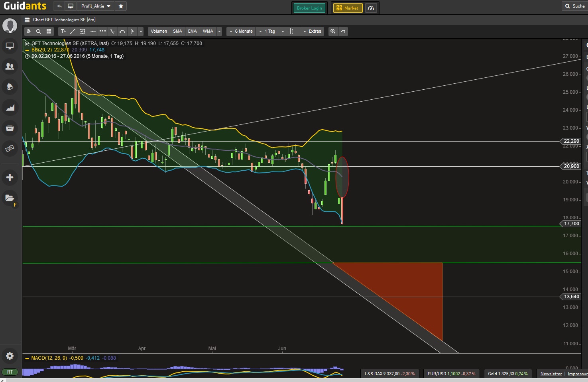Click the Suche search button
This screenshot has width=588, height=382.
[574, 6]
